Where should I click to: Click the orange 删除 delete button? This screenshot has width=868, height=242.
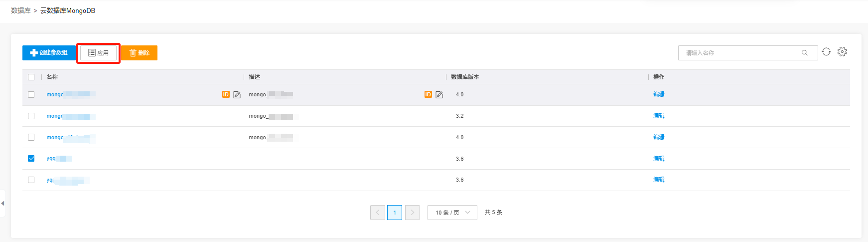(x=139, y=53)
